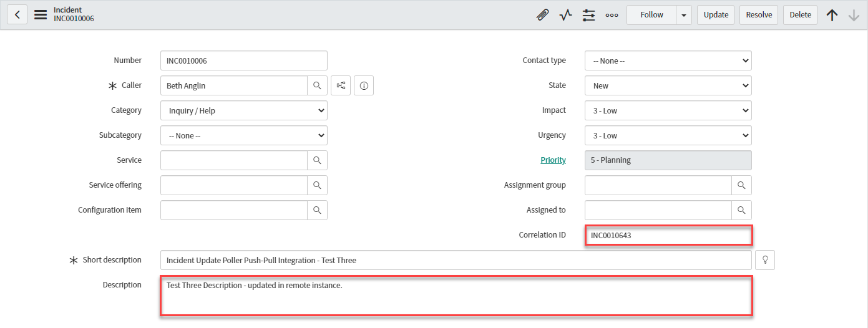The height and width of the screenshot is (328, 868).
Task: Open the Priority label link
Action: (553, 160)
